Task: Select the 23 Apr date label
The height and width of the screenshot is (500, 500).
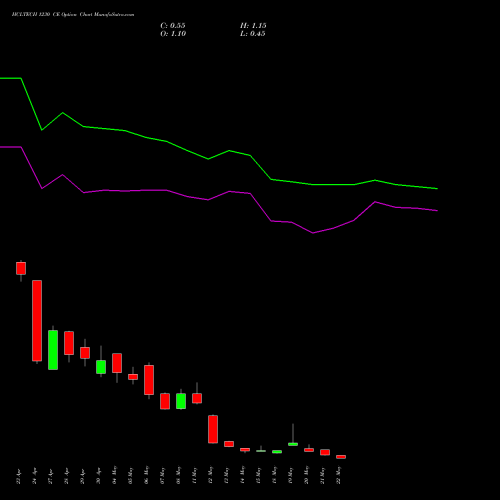Action: 19,476
